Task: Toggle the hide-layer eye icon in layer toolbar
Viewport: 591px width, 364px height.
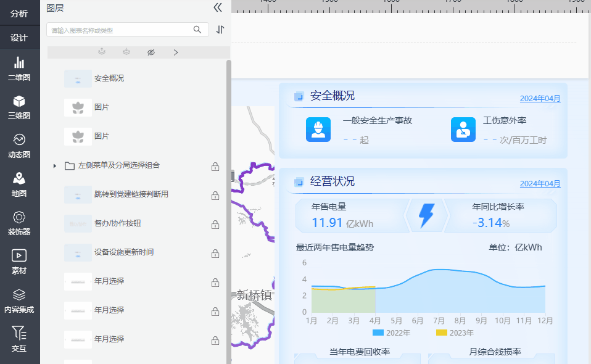Action: 151,52
